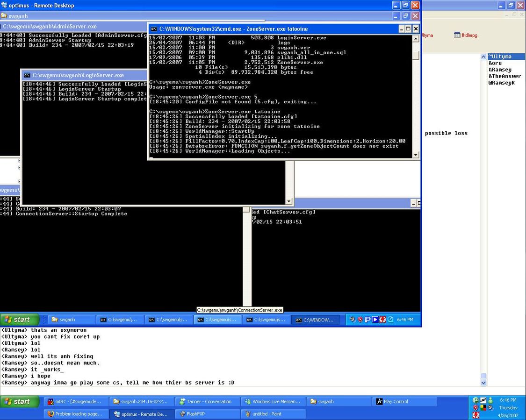This screenshot has height=420, width=526.
Task: Open Windows Live Messenger taskbar item
Action: click(x=273, y=402)
